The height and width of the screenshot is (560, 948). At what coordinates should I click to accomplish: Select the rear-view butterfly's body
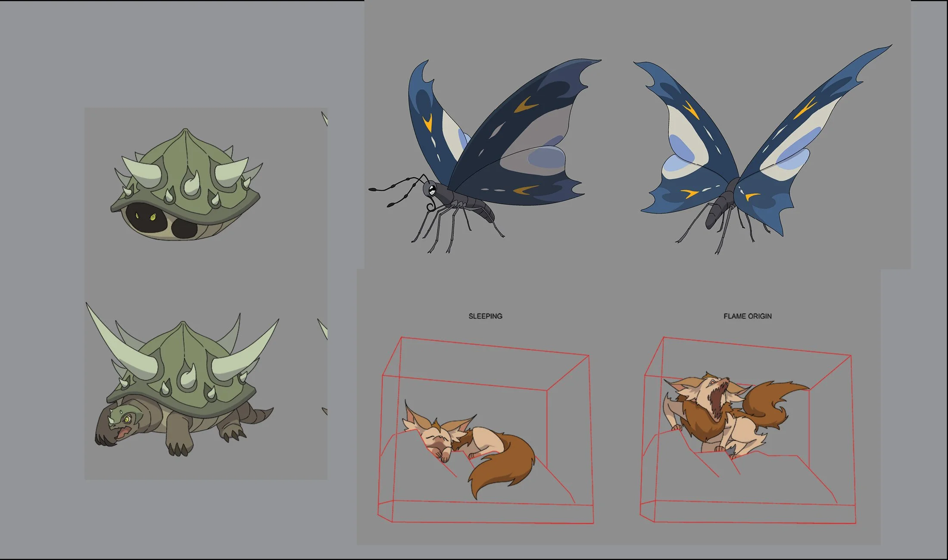720,207
